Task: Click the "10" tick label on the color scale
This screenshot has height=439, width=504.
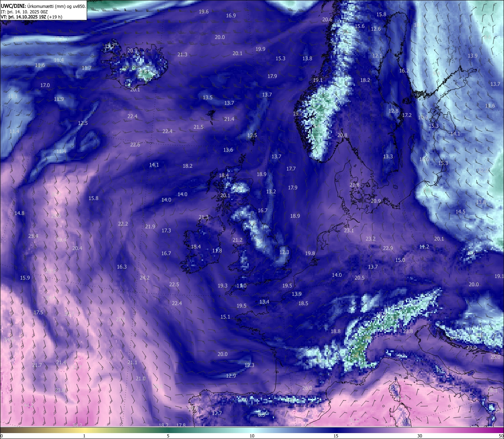Action: click(252, 436)
